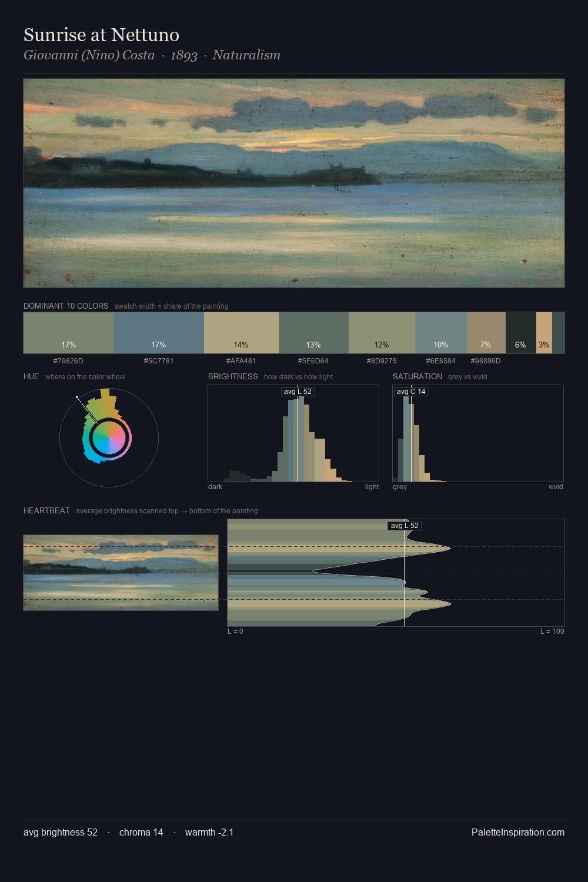
Task: Click the 'grey' saturation axis label
Action: [x=400, y=487]
